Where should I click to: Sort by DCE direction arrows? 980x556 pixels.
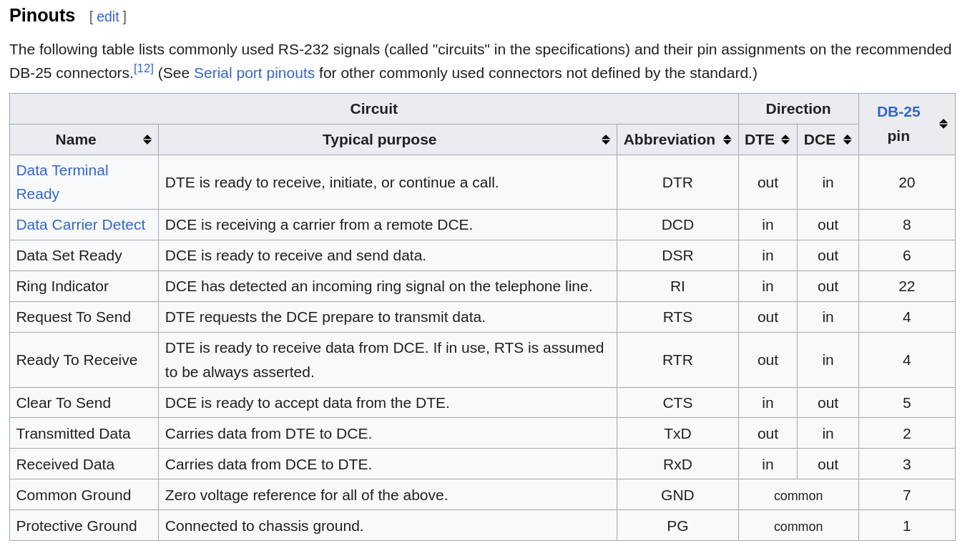[848, 140]
